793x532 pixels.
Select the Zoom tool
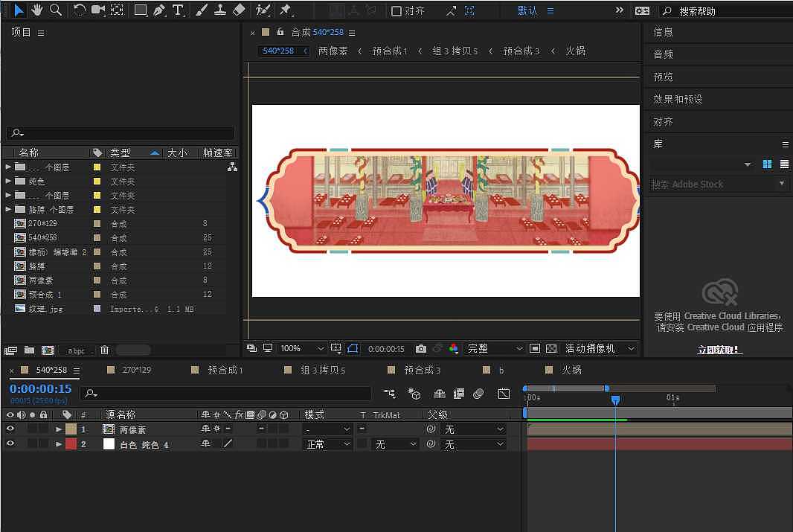click(x=57, y=10)
